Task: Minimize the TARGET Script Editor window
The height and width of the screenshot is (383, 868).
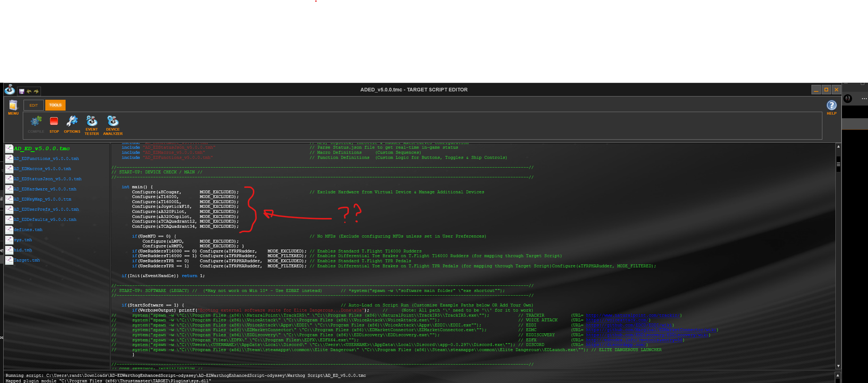Action: [816, 90]
